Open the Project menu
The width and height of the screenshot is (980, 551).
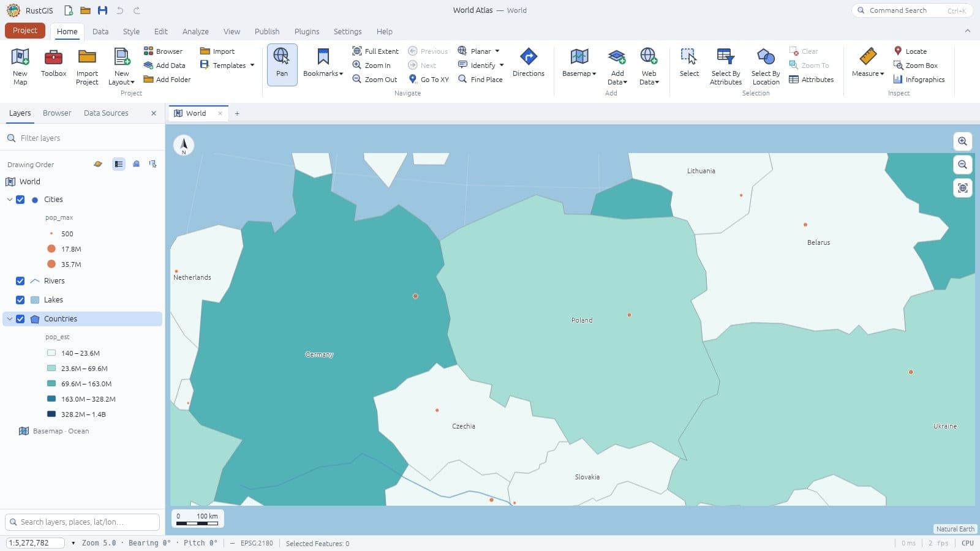click(x=25, y=31)
